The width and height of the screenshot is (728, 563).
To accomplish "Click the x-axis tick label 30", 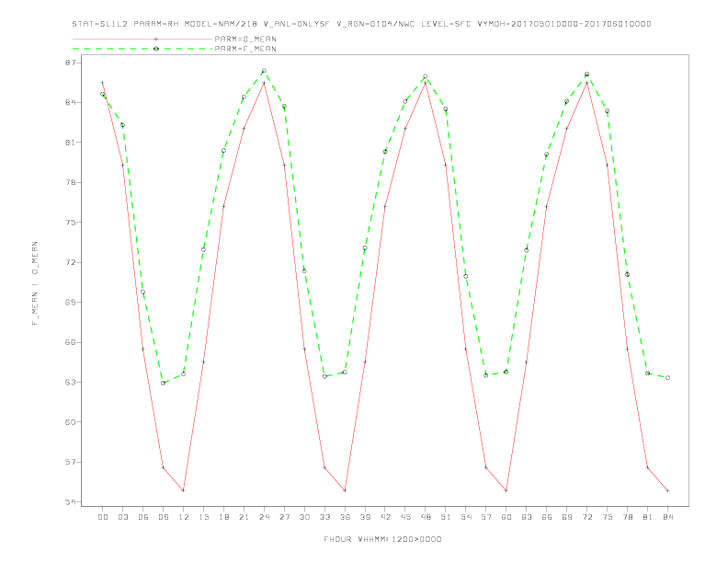I will pos(304,517).
